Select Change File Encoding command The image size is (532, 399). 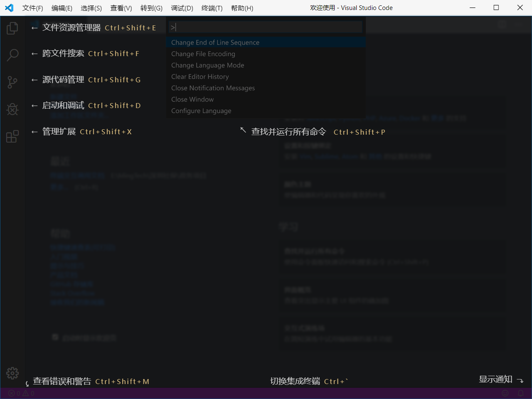click(x=266, y=54)
